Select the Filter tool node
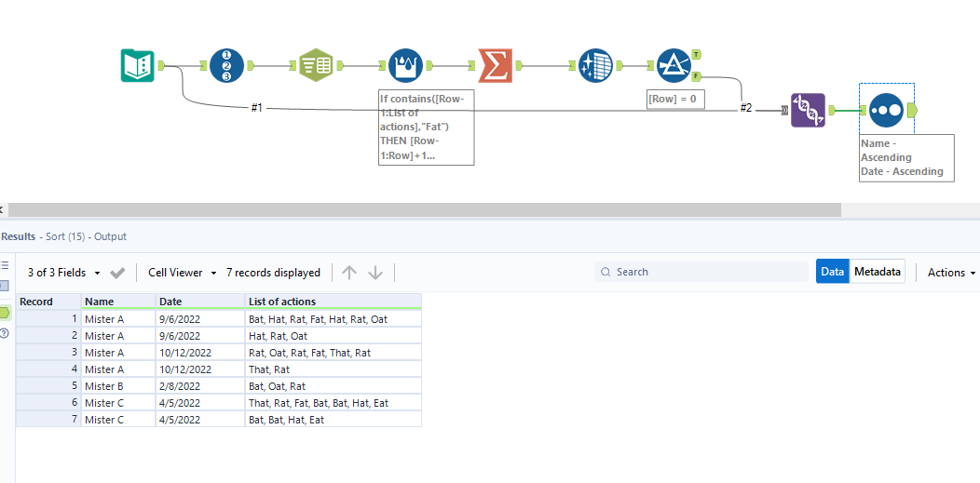This screenshot has width=980, height=483. click(x=673, y=65)
